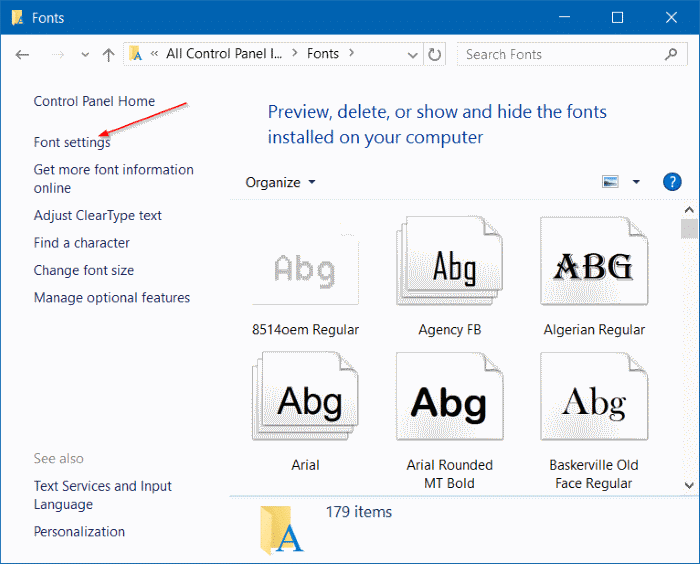Click the Algerian Regular label

pyautogui.click(x=594, y=330)
